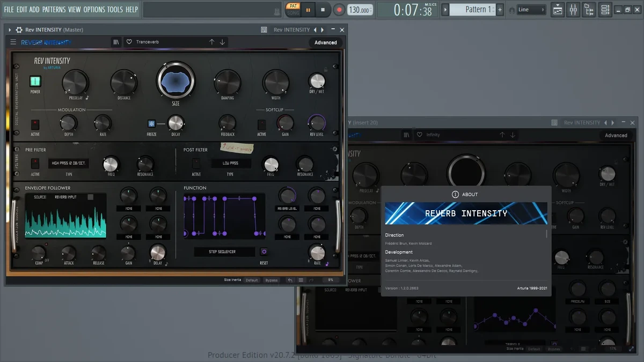Screen dimensions: 644x362
Task: Toggle Post Filter Active switch
Action: [196, 164]
